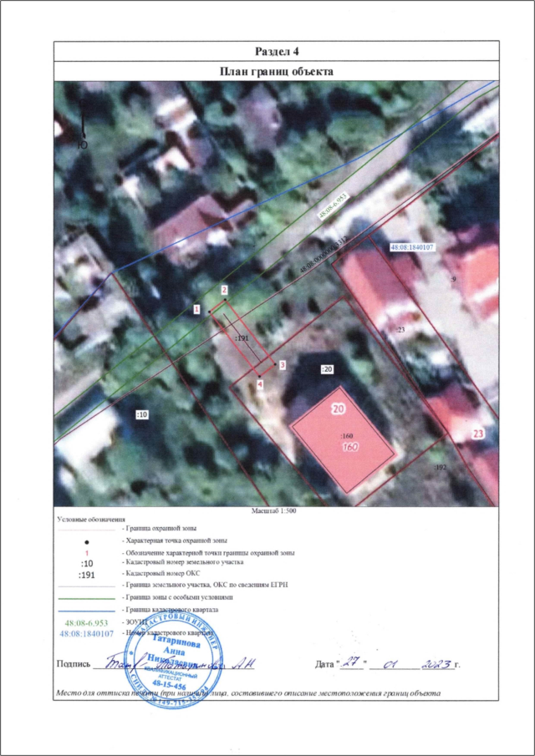Click the handwritten day "27" date field
The height and width of the screenshot is (756, 535).
(x=354, y=664)
